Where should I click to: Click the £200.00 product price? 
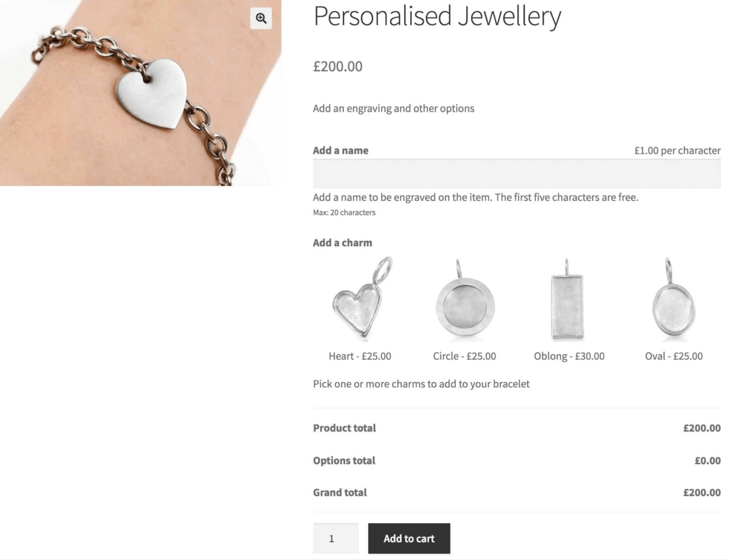[338, 66]
